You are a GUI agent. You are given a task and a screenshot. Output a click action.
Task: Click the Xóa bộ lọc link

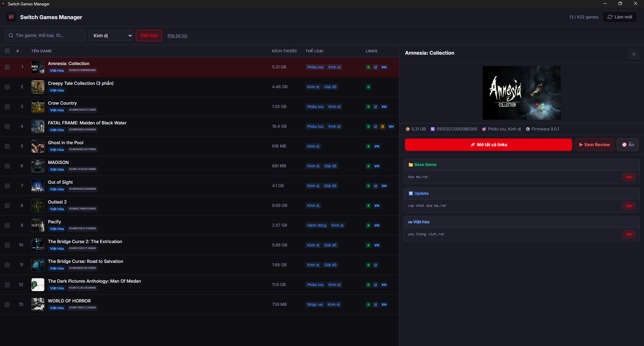[x=177, y=36]
